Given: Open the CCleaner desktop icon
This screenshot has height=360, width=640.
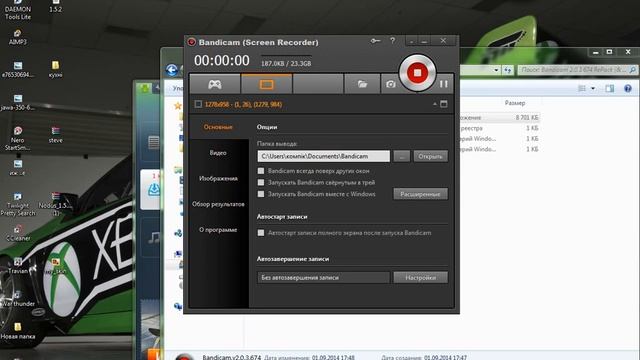Looking at the screenshot, I should pyautogui.click(x=18, y=233).
